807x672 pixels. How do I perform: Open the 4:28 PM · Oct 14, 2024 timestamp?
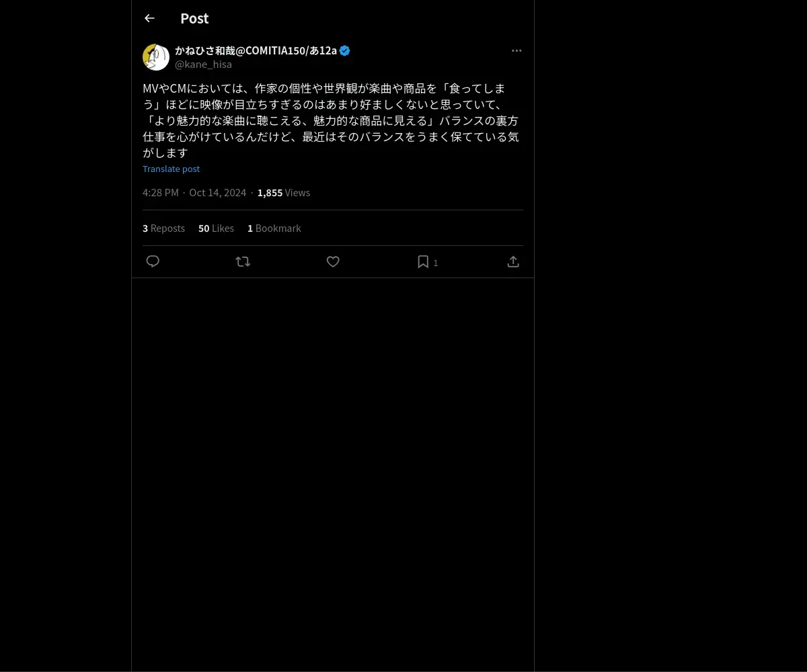(x=194, y=193)
